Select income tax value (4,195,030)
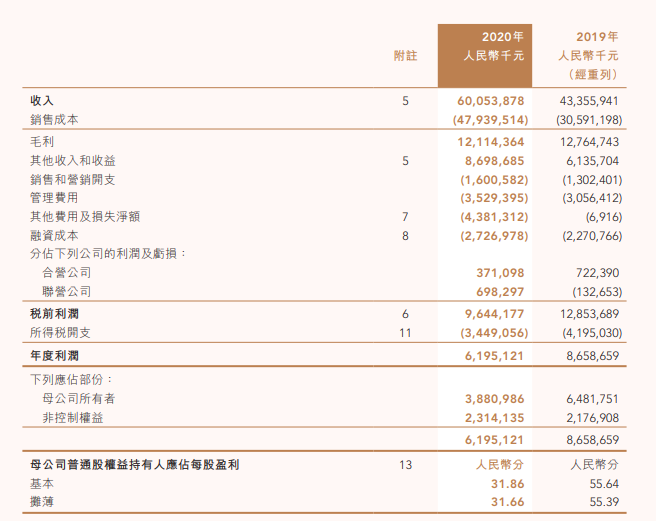Screen dimensions: 656x521 click(592, 333)
